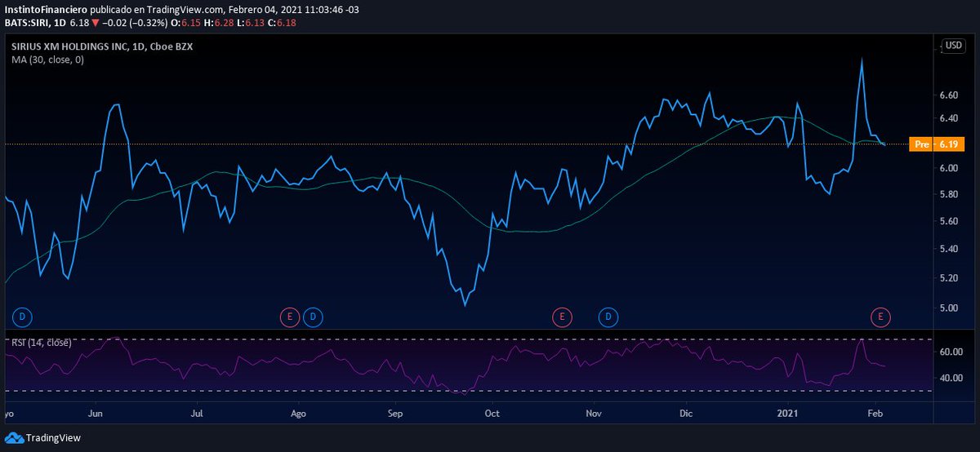Select the Dic date on time axis
The width and height of the screenshot is (980, 452).
tap(684, 414)
